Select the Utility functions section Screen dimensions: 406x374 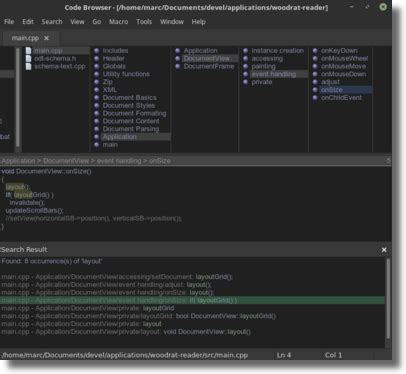point(126,74)
